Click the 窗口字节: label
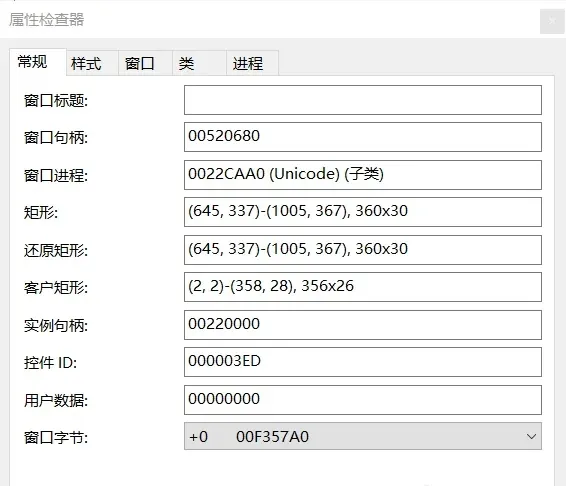 tap(56, 438)
